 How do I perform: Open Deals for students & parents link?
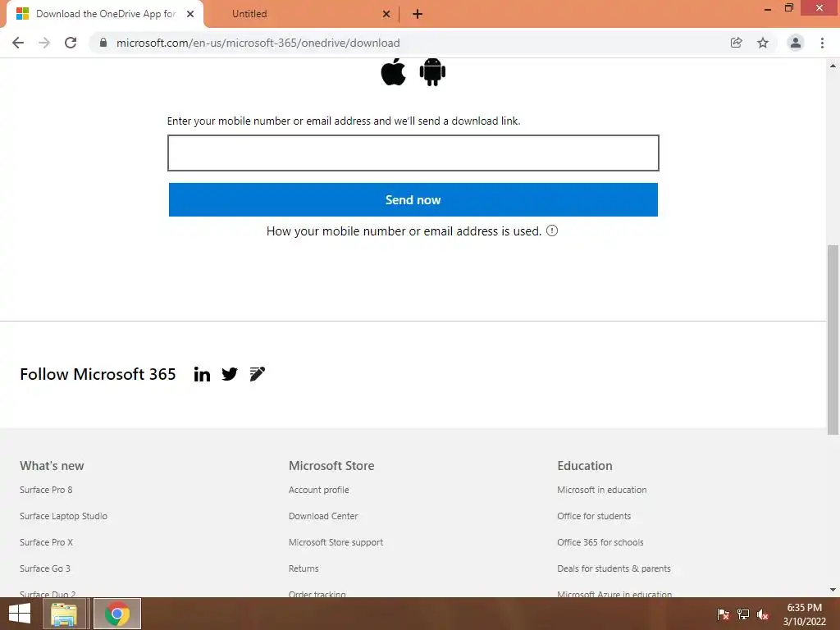[614, 568]
